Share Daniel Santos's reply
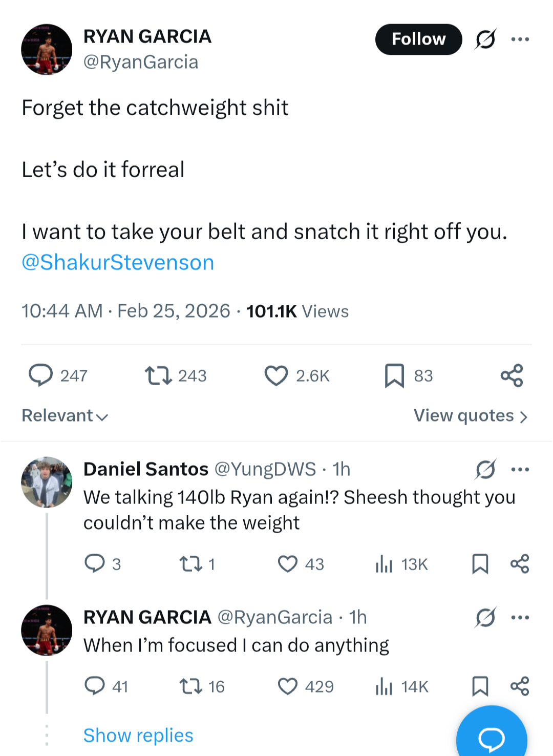This screenshot has height=756, width=553. point(520,564)
